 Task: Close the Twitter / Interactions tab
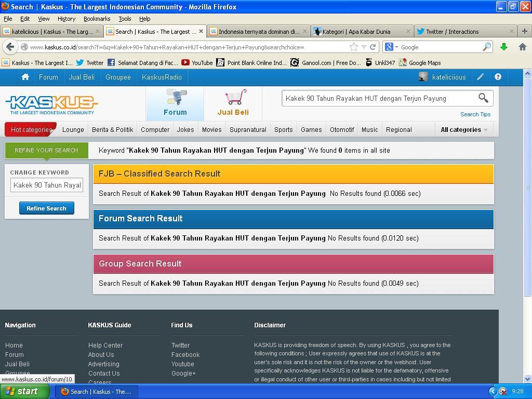[x=512, y=31]
